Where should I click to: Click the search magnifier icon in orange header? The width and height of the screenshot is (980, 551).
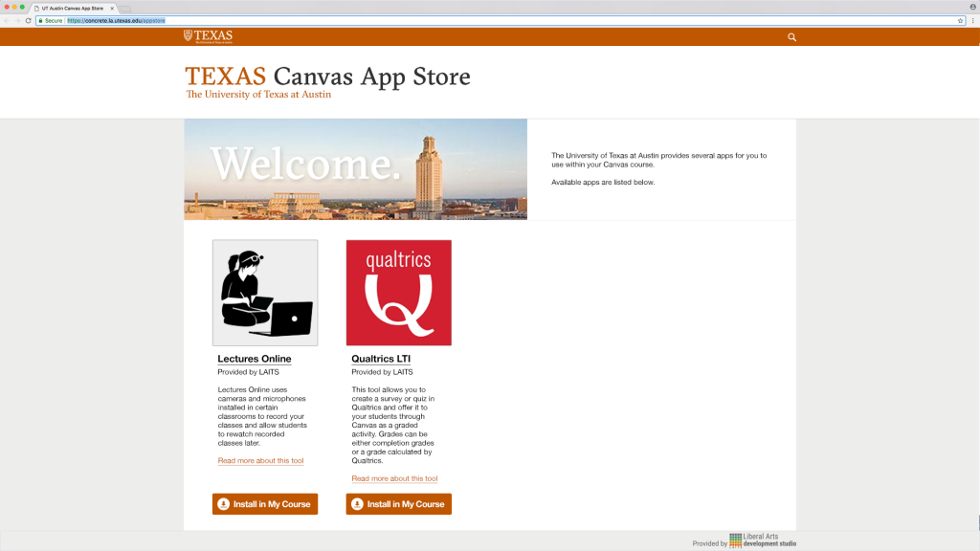click(791, 37)
